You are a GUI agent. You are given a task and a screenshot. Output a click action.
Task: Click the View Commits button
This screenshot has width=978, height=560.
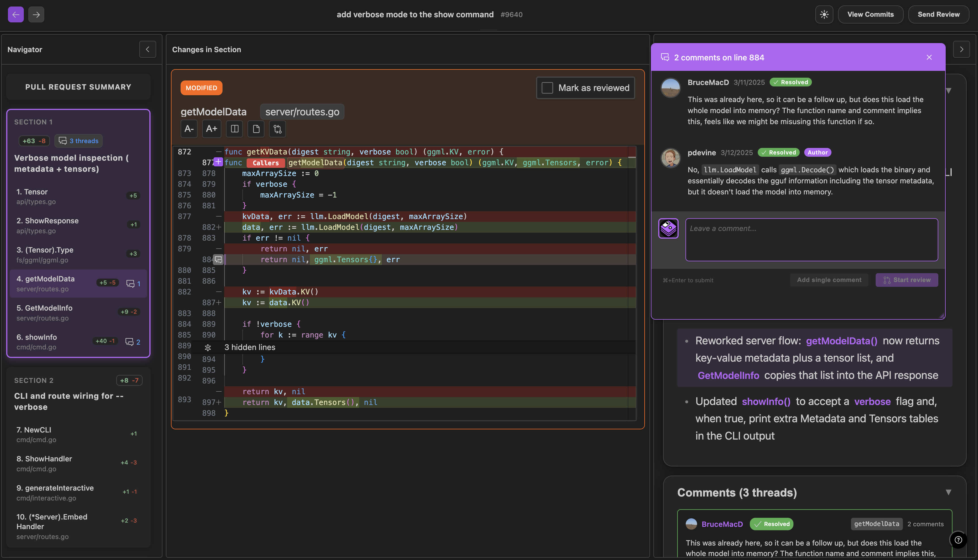(x=870, y=15)
